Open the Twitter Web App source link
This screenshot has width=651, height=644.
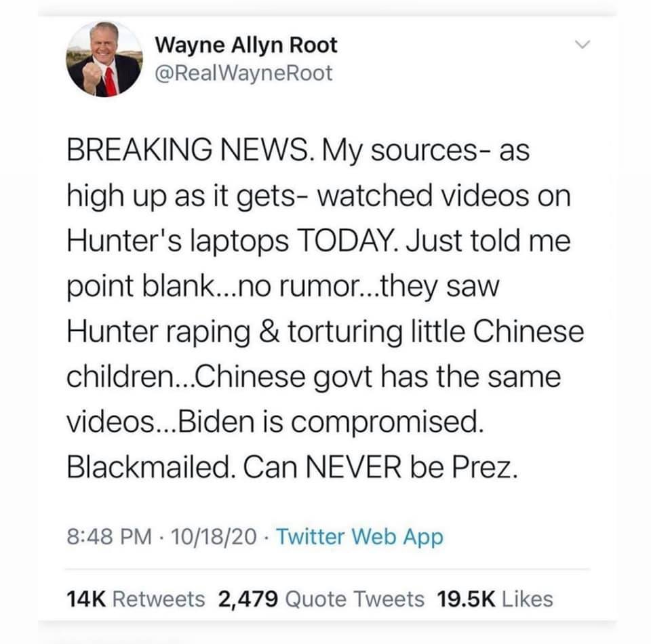pos(359,536)
